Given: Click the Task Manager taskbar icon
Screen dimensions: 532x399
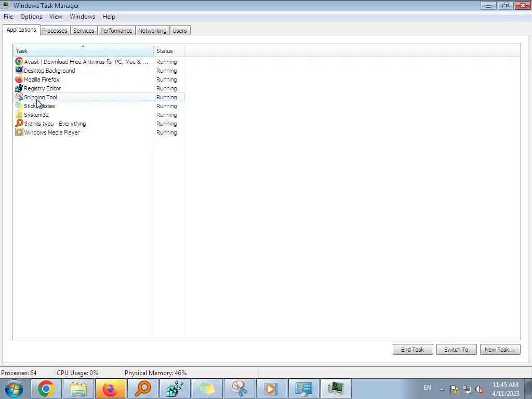Looking at the screenshot, I should [336, 389].
